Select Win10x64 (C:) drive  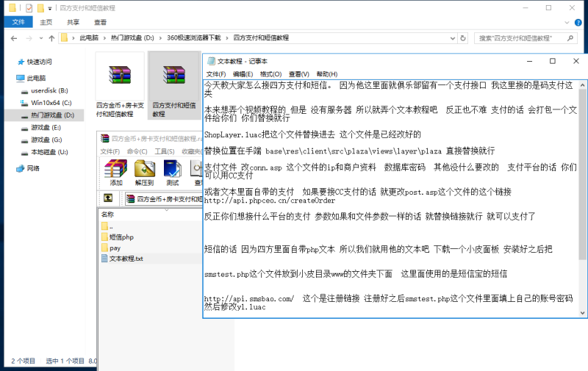[51, 103]
